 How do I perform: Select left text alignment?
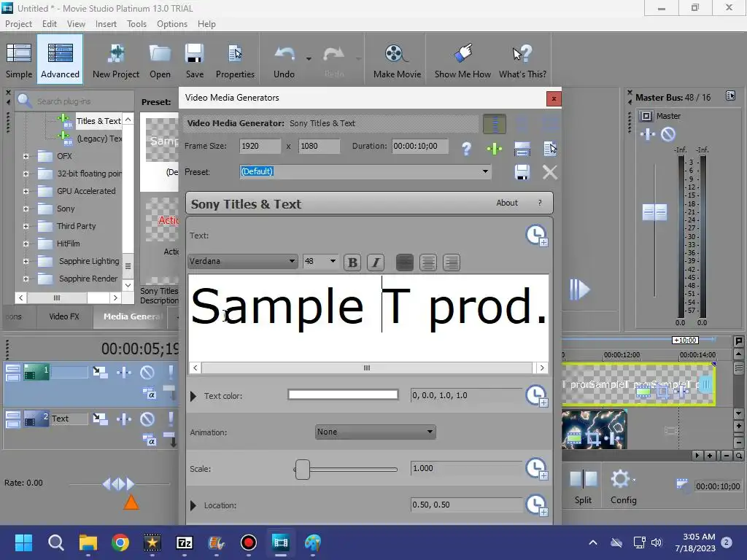click(404, 262)
